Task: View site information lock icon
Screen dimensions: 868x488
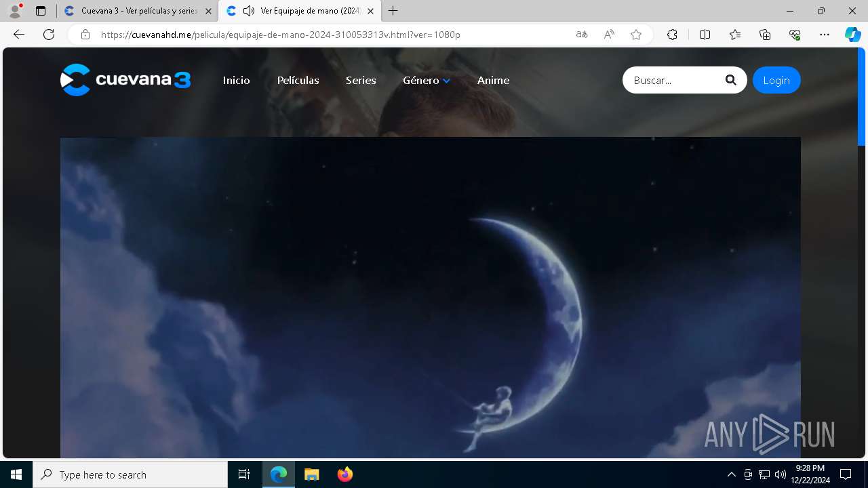Action: click(85, 35)
